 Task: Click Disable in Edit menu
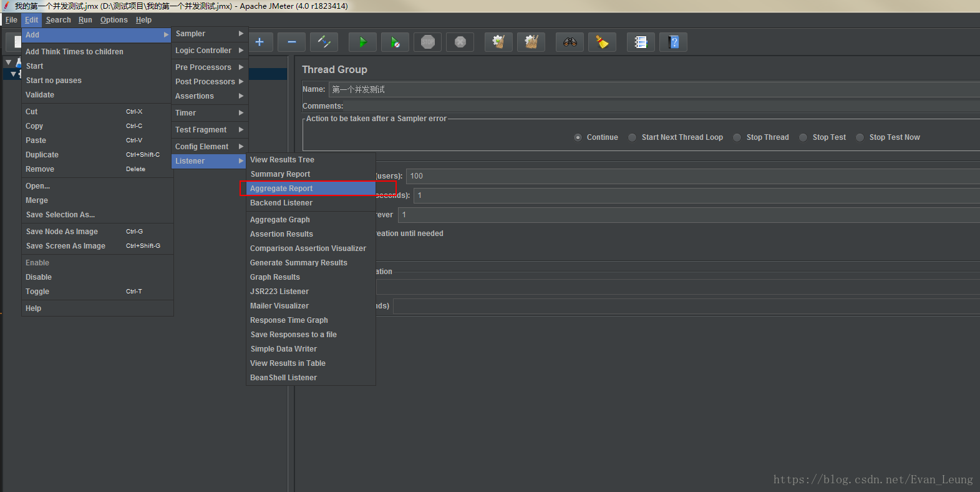[x=97, y=277]
